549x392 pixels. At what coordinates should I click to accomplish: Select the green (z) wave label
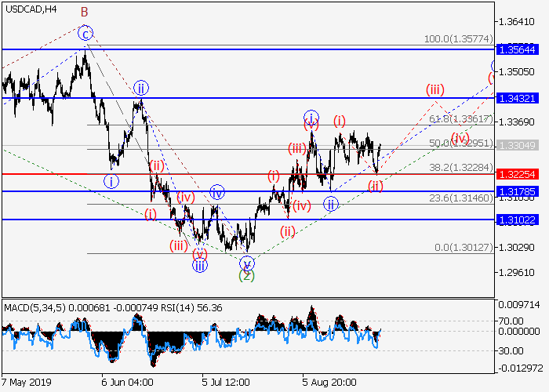pyautogui.click(x=247, y=275)
